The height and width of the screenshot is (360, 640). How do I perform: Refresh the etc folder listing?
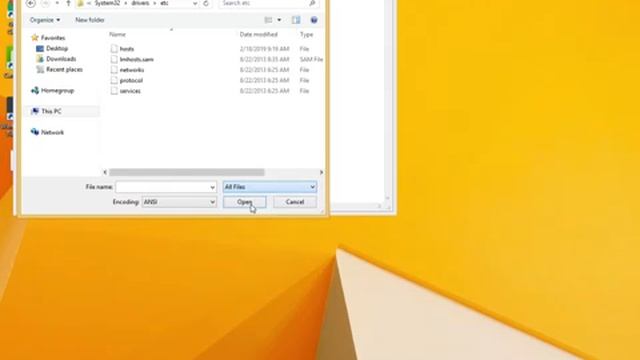point(206,3)
